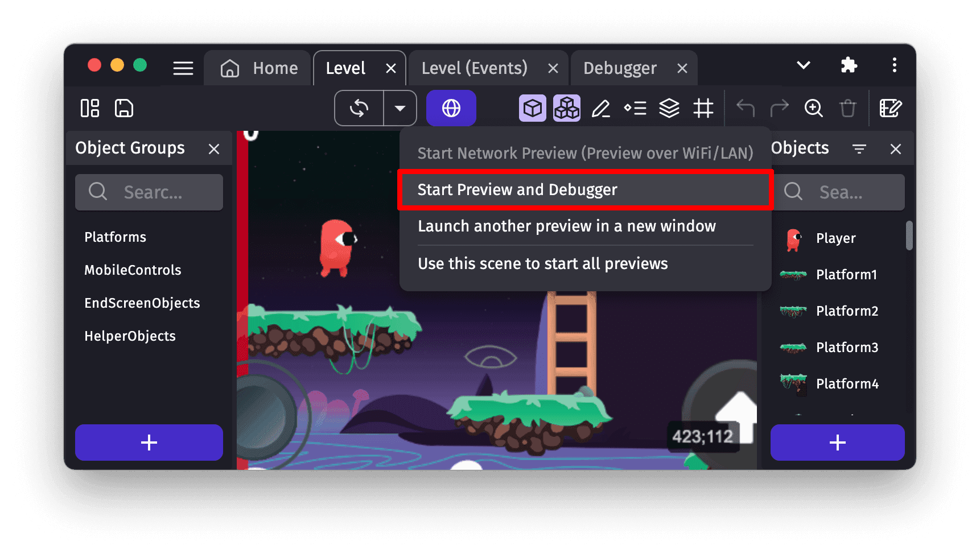Add a new object group button
Image resolution: width=980 pixels, height=554 pixels.
[x=149, y=443]
